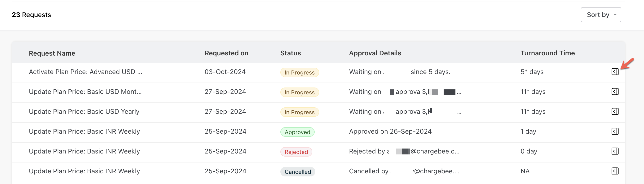Click the Approved status badge
Viewport: 644px width, 184px height.
click(297, 132)
